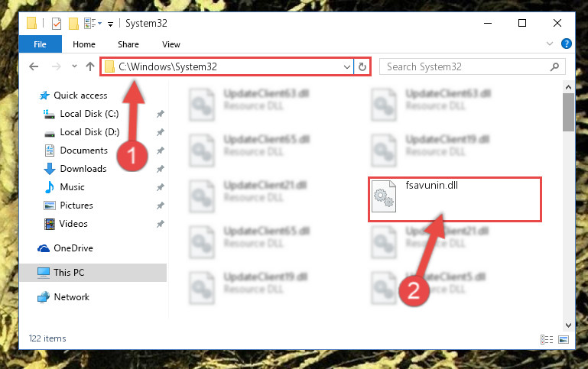The height and width of the screenshot is (369, 588).
Task: Unpin Documents via its pin icon
Action: click(x=160, y=151)
